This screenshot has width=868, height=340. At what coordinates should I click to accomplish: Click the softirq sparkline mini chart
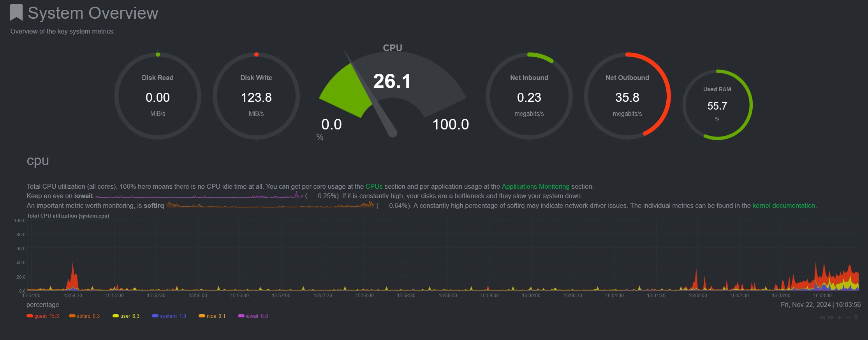[x=270, y=205]
